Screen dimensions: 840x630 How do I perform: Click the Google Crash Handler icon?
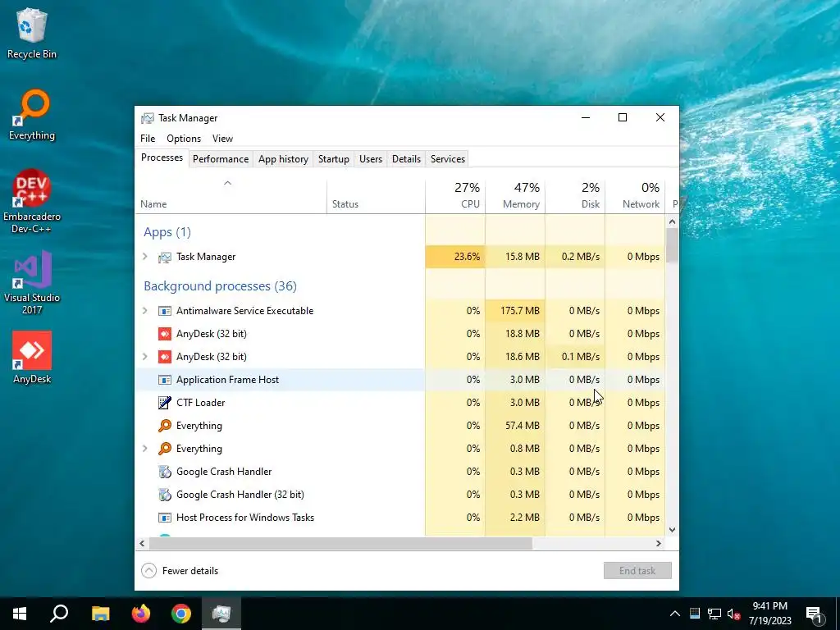(x=164, y=472)
